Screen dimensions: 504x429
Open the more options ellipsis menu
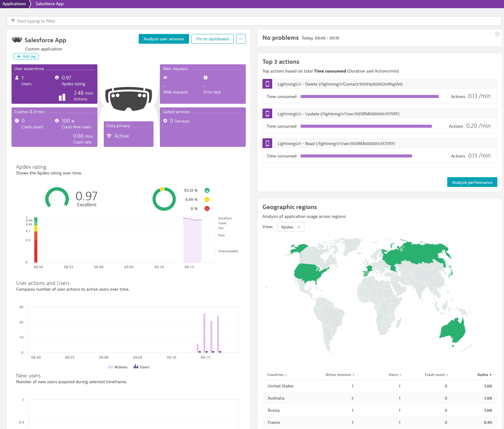(241, 39)
